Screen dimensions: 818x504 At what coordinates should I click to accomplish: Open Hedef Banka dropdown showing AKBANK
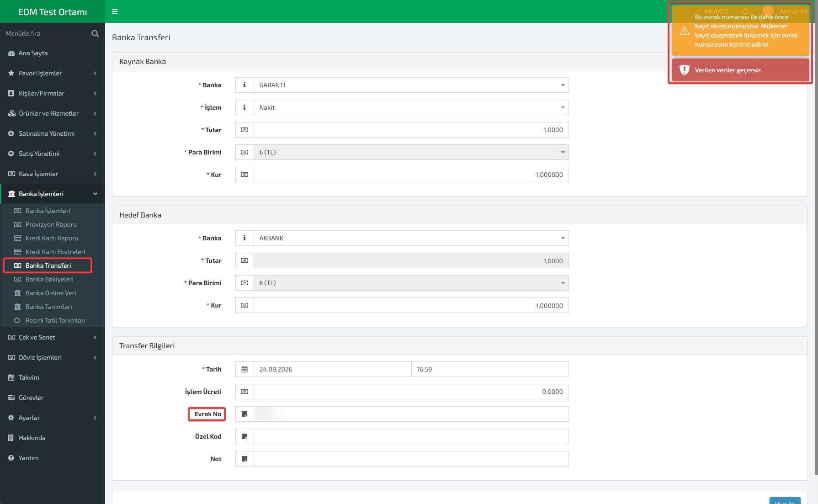411,238
